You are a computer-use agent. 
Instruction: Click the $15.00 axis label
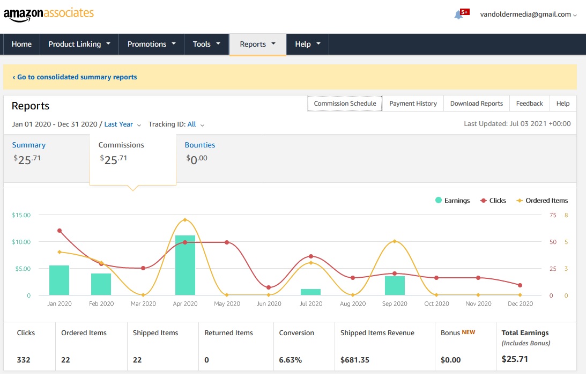tap(21, 215)
